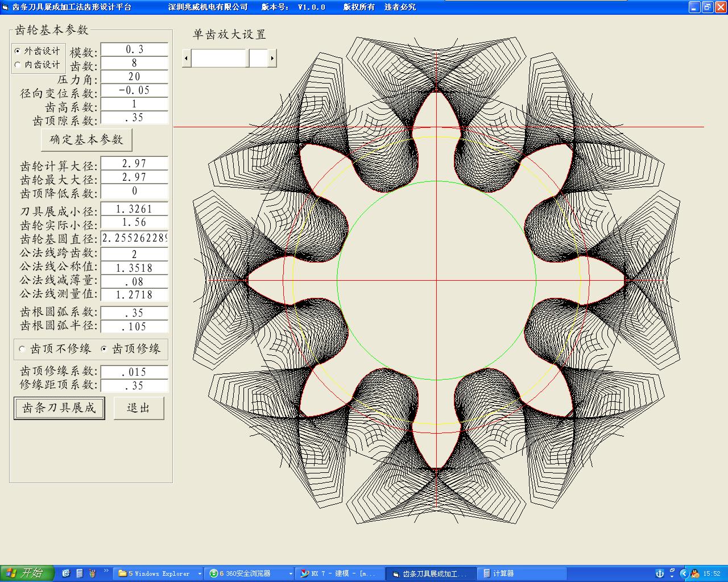Viewport: 728px width, 582px height.
Task: Click the 齿轮实际小径 value field
Action: pos(134,223)
